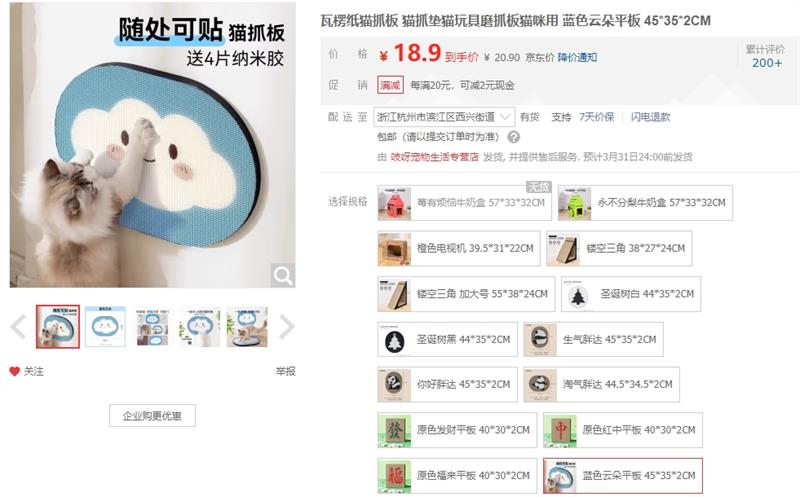
Task: Select the 镂空三角 加大号 55*38*24CM option
Action: tap(466, 294)
